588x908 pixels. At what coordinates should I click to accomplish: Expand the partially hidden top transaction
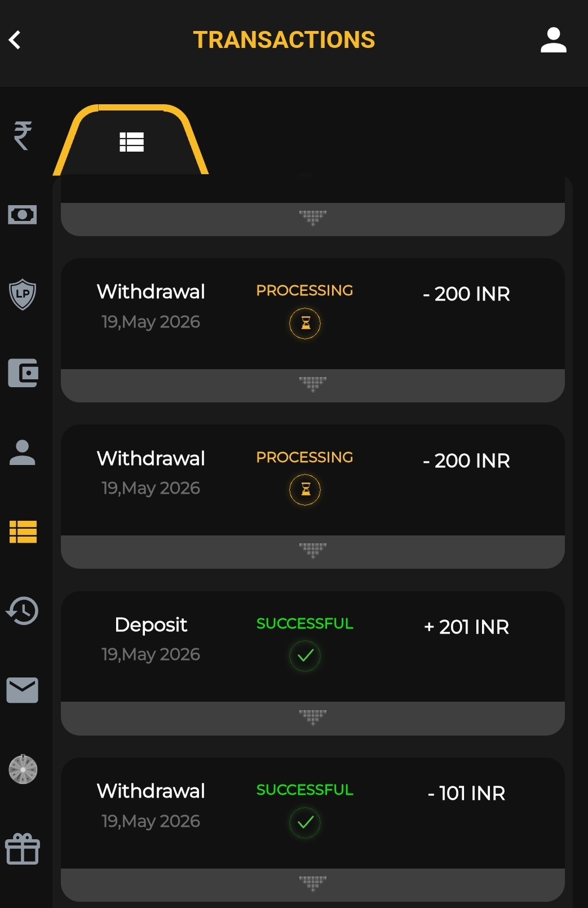(313, 219)
